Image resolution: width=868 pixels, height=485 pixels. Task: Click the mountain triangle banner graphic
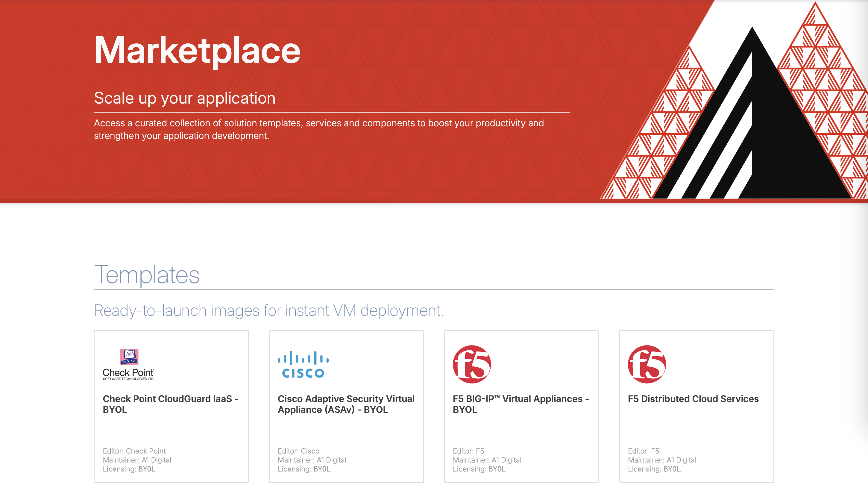pos(751,128)
